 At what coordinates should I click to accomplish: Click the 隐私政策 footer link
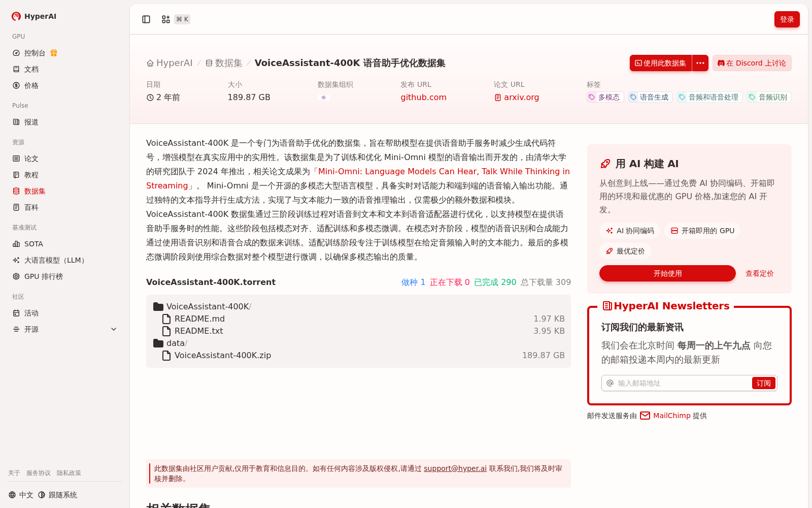coord(69,473)
